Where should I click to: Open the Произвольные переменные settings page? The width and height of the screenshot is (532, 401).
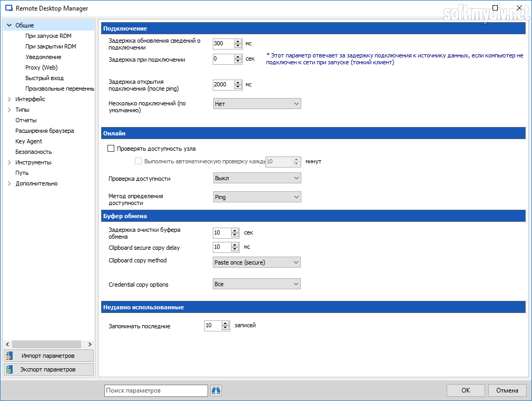coord(60,89)
